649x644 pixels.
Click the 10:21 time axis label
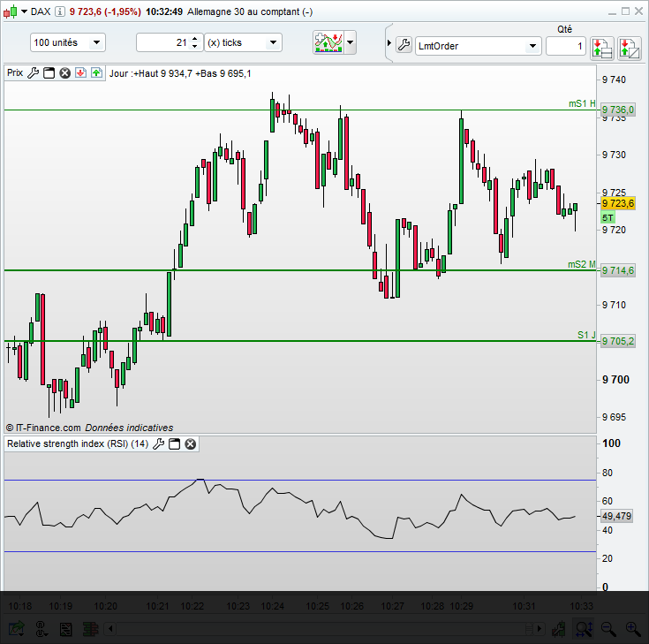[158, 606]
